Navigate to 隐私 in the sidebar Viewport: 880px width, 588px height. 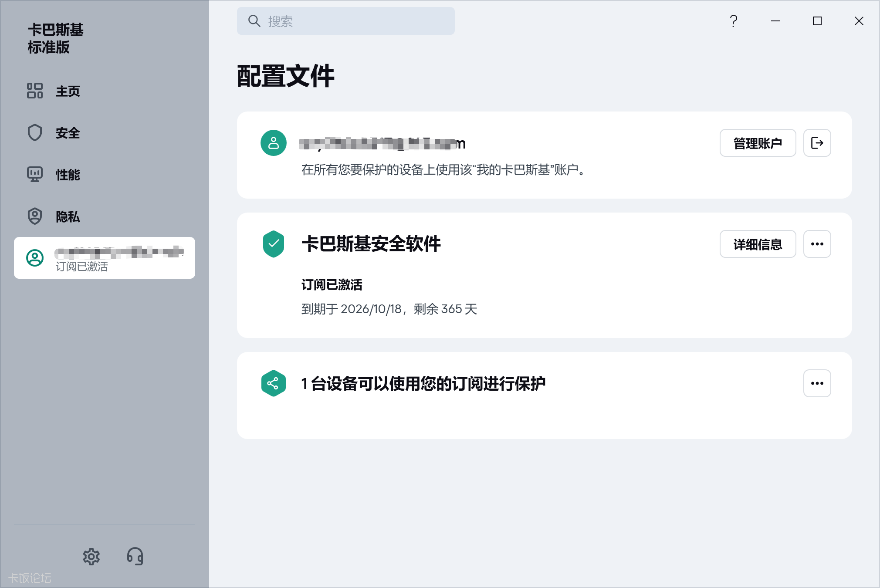point(68,217)
